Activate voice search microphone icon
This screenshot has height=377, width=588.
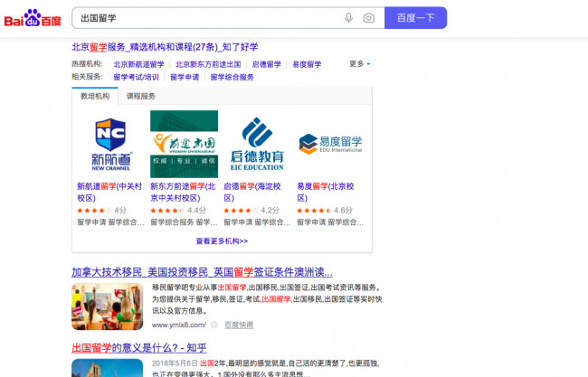[349, 18]
